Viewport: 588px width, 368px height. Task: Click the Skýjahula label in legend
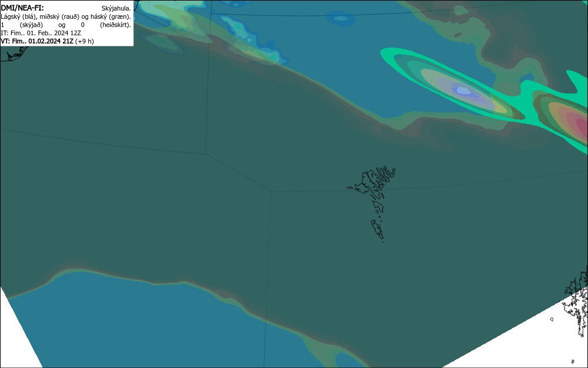coord(116,8)
